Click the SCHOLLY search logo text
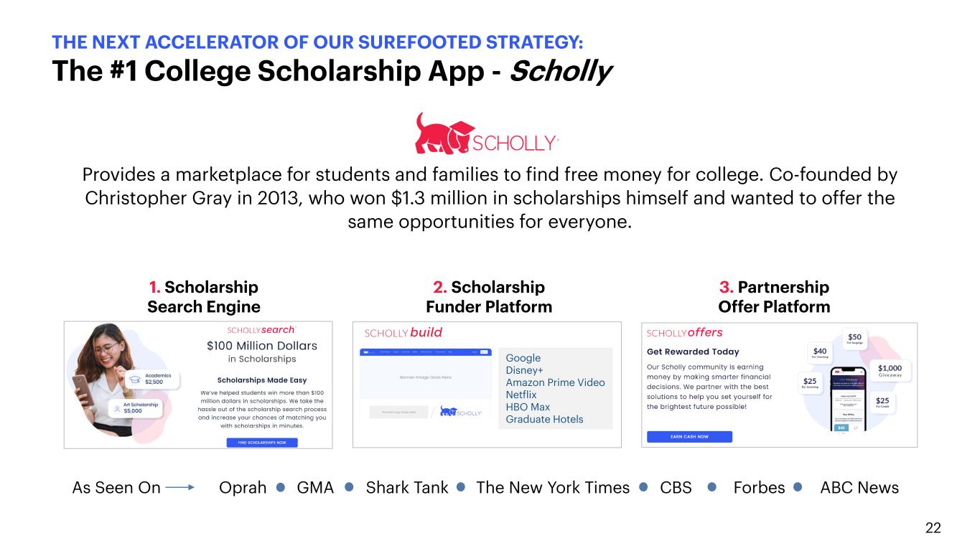This screenshot has height=551, width=980. pos(261,330)
